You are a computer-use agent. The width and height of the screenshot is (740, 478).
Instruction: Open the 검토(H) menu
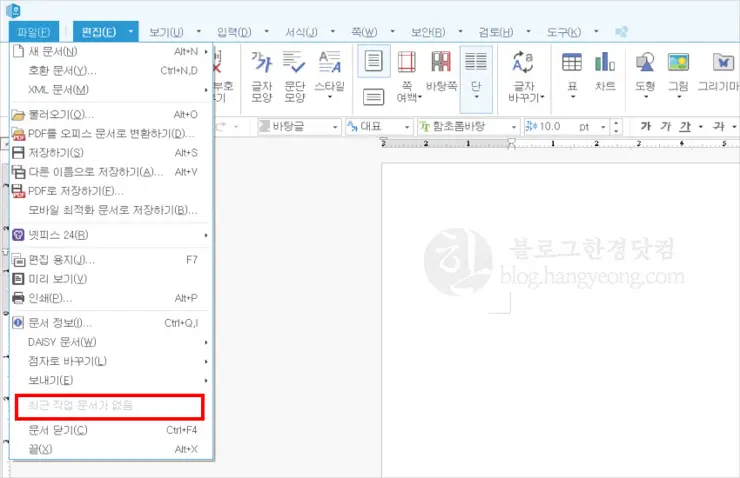coord(496,32)
